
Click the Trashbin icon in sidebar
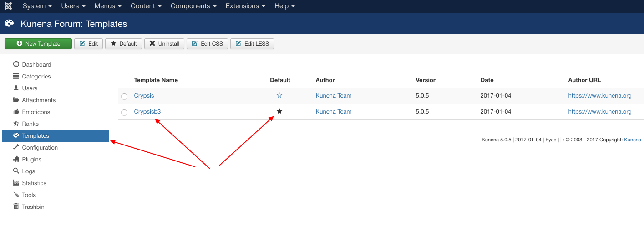(x=16, y=207)
